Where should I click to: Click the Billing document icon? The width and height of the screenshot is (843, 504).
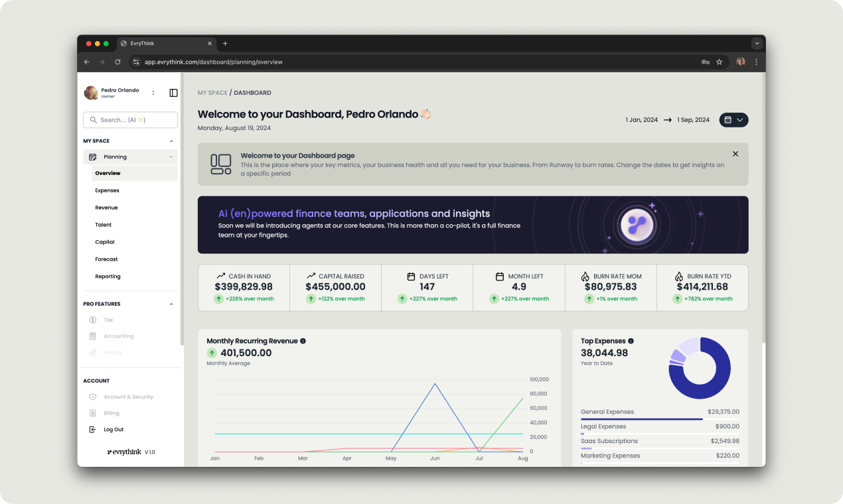93,413
